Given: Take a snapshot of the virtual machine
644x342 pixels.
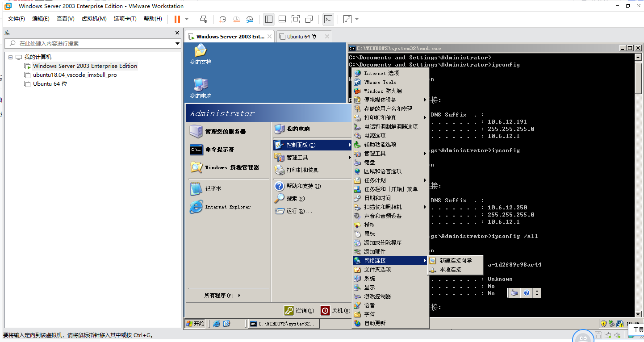Looking at the screenshot, I should (222, 19).
